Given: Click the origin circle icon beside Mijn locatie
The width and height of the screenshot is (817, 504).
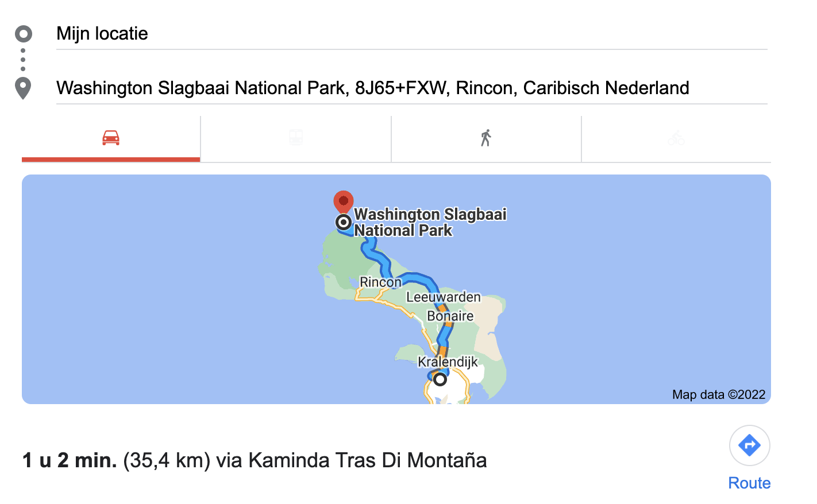Looking at the screenshot, I should pos(24,34).
